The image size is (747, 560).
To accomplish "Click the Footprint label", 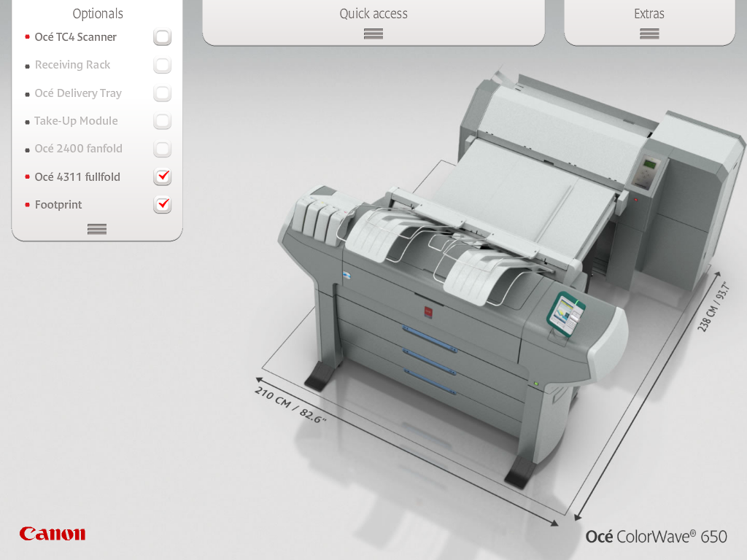I will click(x=58, y=205).
